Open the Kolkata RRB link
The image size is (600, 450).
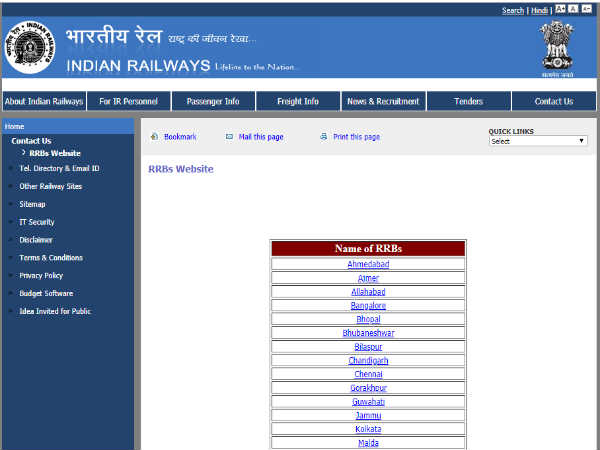point(368,429)
